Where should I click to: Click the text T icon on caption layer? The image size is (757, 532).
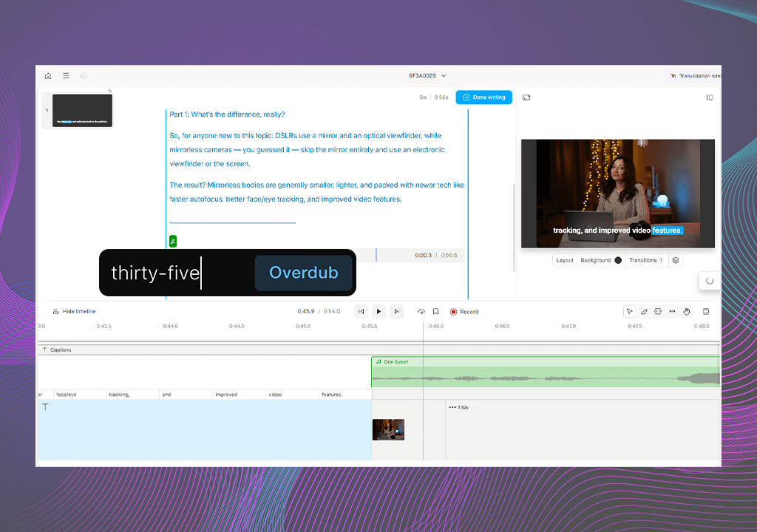click(45, 407)
